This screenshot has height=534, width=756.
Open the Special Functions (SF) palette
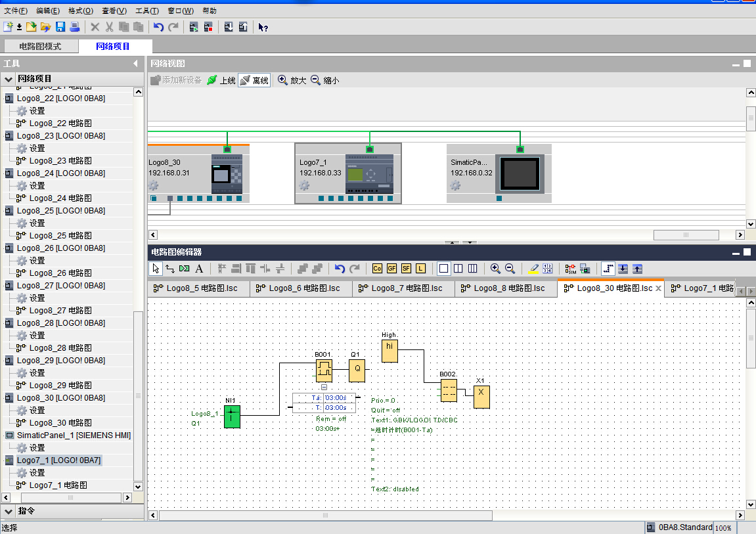(x=406, y=269)
